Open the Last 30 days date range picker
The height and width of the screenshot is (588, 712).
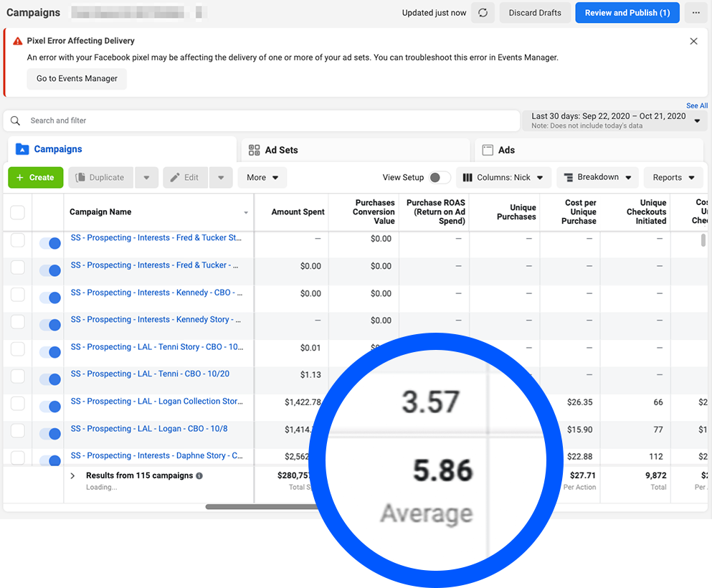coord(614,120)
